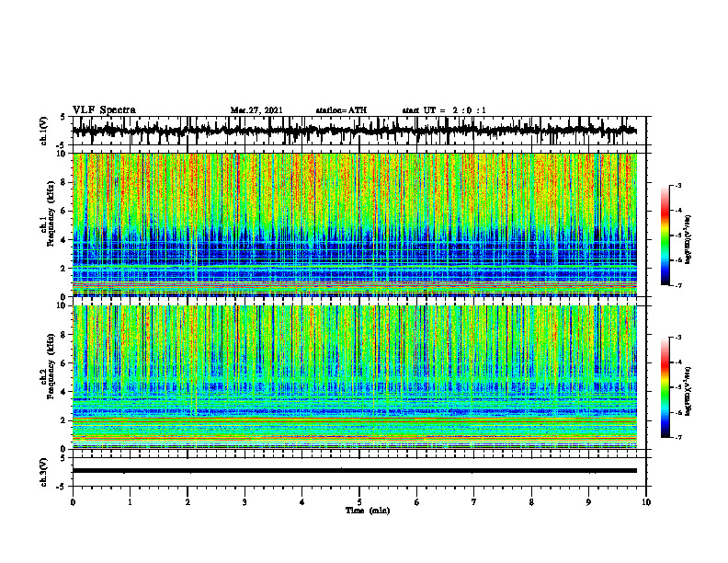Click the ch.2 Frequency (kHz) axis label

pos(51,366)
